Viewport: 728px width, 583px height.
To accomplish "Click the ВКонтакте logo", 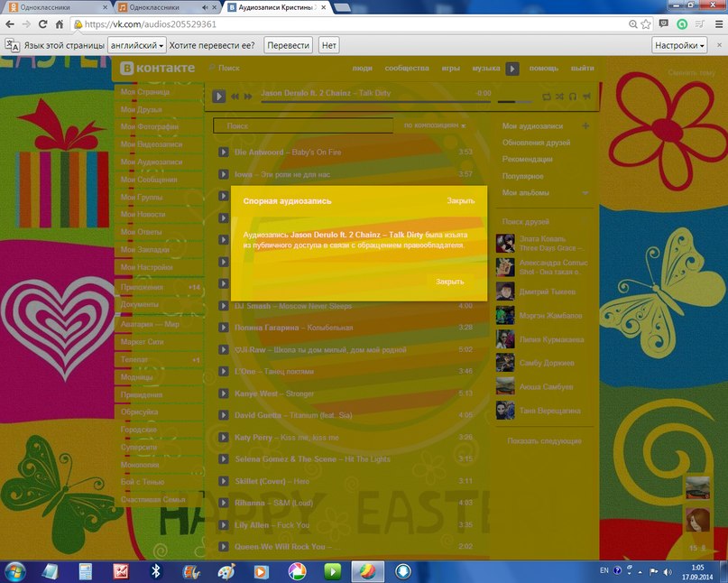I will point(157,68).
